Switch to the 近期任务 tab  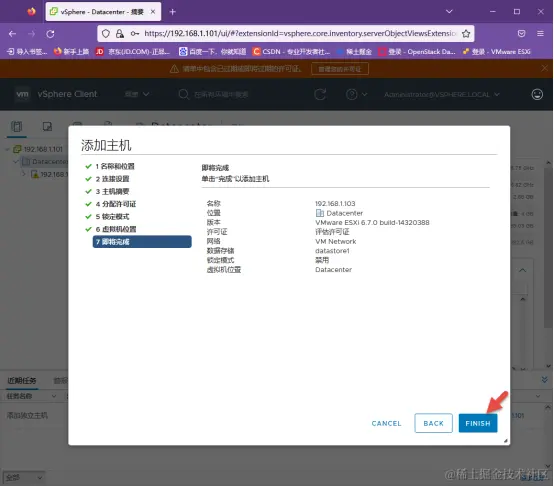(22, 380)
